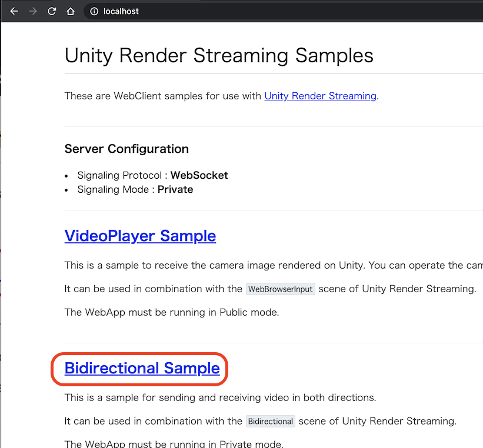Open the browser home page
The image size is (483, 448).
click(70, 11)
